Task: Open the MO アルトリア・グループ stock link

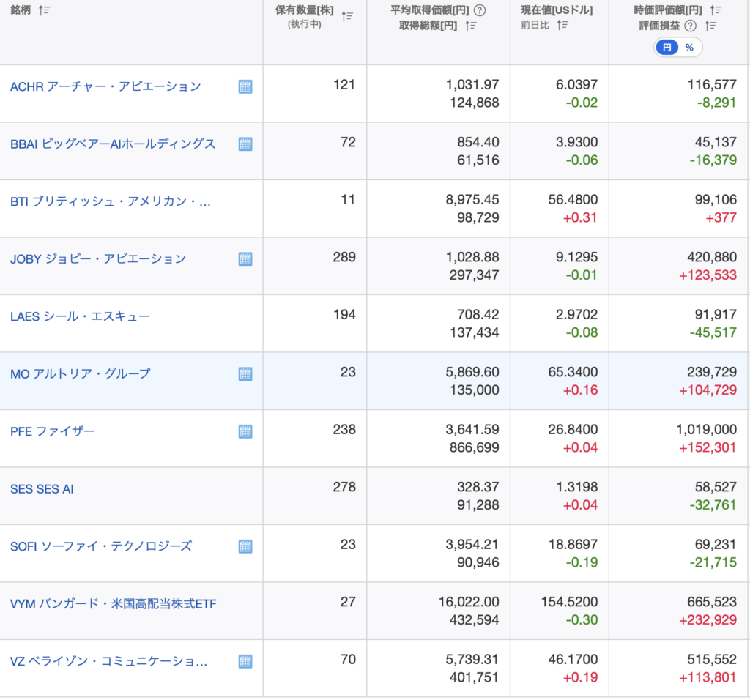Action: (80, 373)
